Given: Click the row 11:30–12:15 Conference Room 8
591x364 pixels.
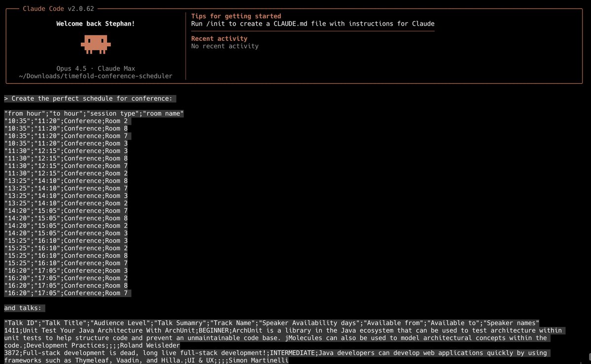Looking at the screenshot, I should click(x=66, y=158).
